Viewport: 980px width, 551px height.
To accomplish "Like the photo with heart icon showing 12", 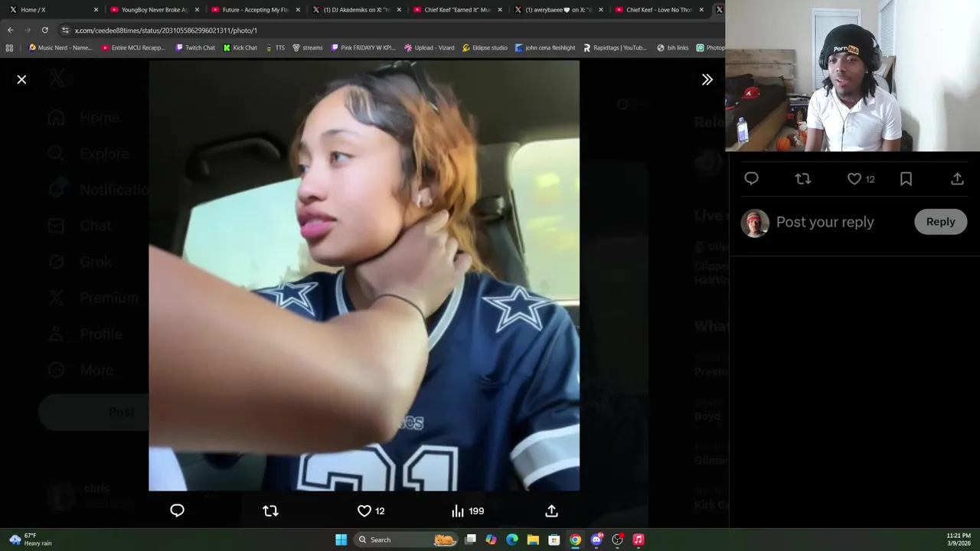I will pos(371,510).
